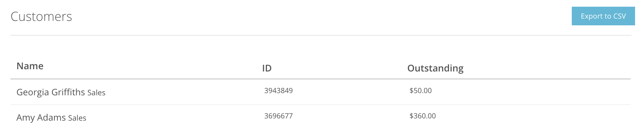This screenshot has height=137, width=644.
Task: Select the Georgia Griffiths table row
Action: tap(321, 92)
